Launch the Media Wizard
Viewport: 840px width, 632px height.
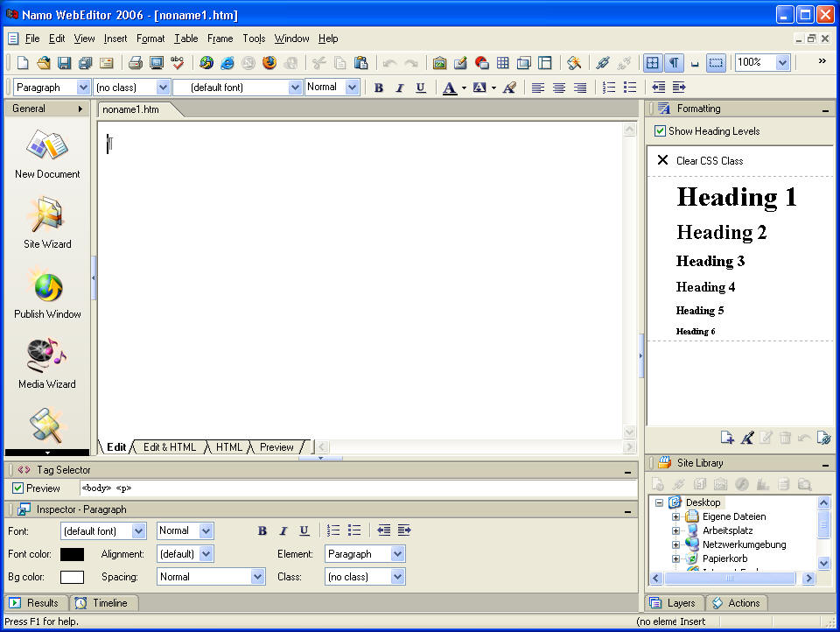[47, 362]
